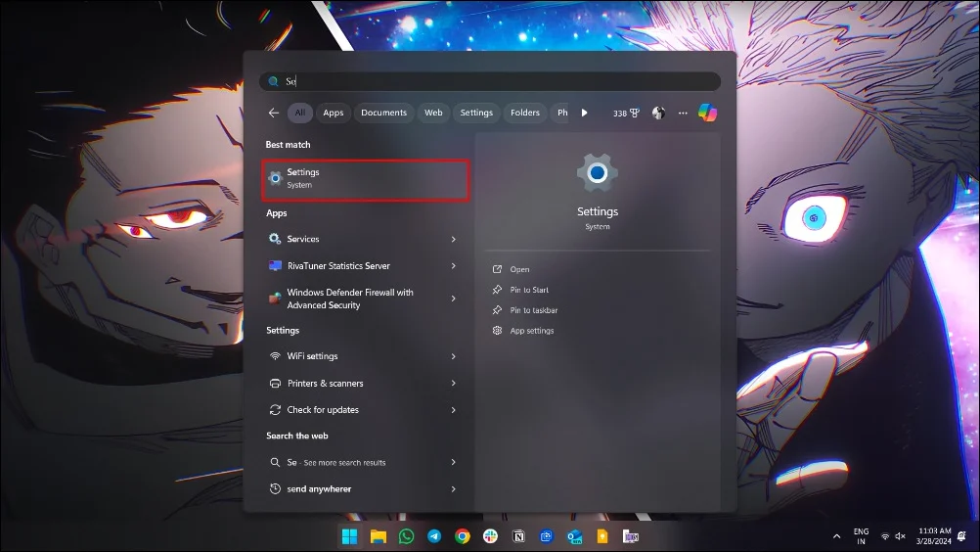Screen dimensions: 980x552
Task: Open the Settings best match result
Action: tap(366, 179)
